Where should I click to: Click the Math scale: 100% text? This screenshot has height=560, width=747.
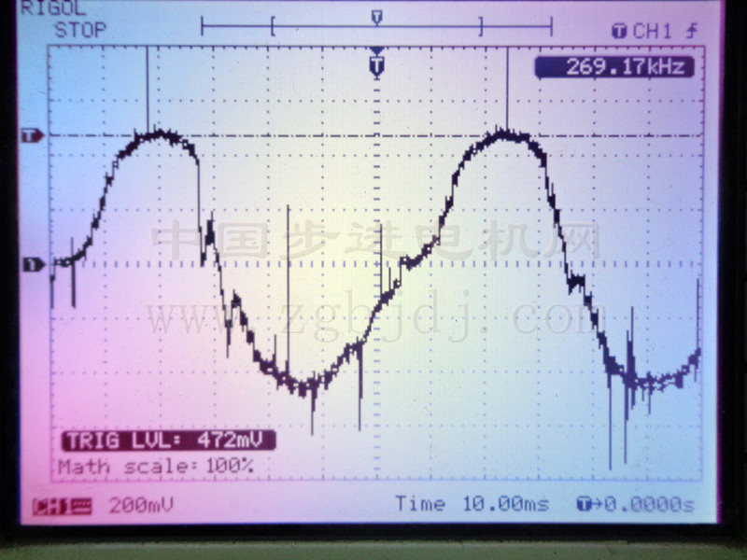point(156,465)
